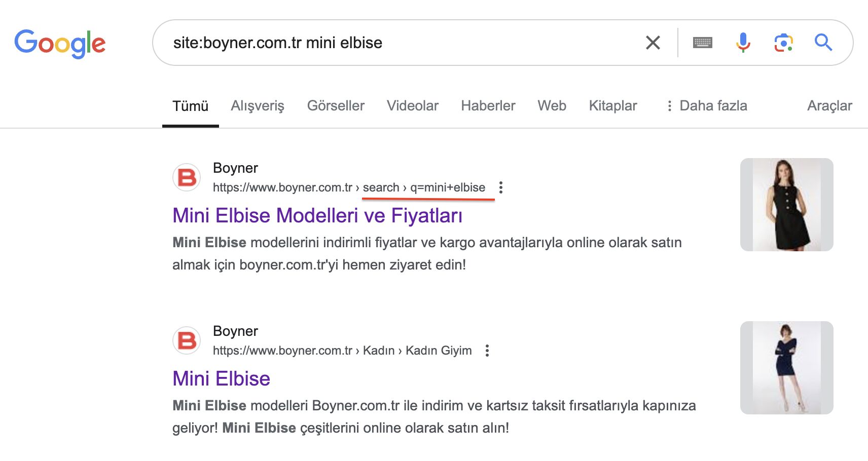The width and height of the screenshot is (868, 461).
Task: Click the blue search magnifier icon
Action: 823,43
